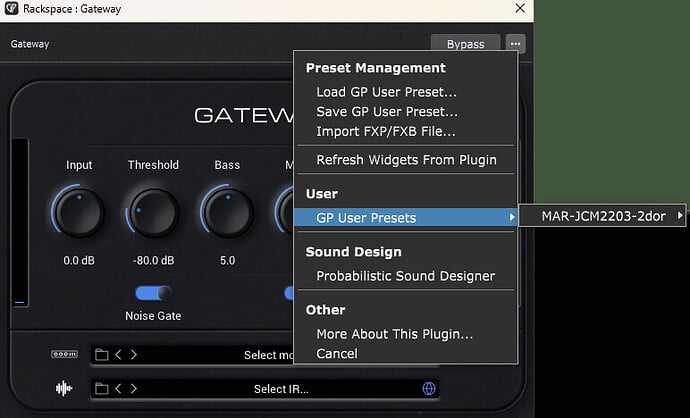This screenshot has width=690, height=418.
Task: Go to next IR with right arrow
Action: pos(134,389)
